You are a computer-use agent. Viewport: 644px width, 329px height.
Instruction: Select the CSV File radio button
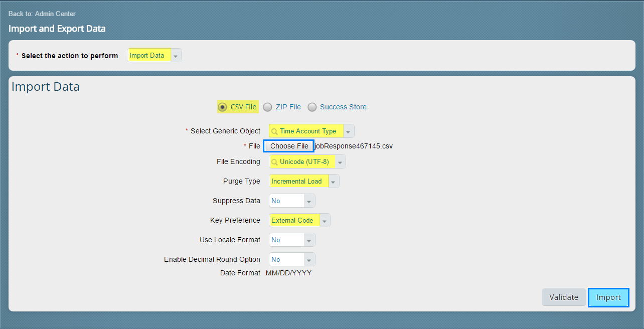pos(222,107)
